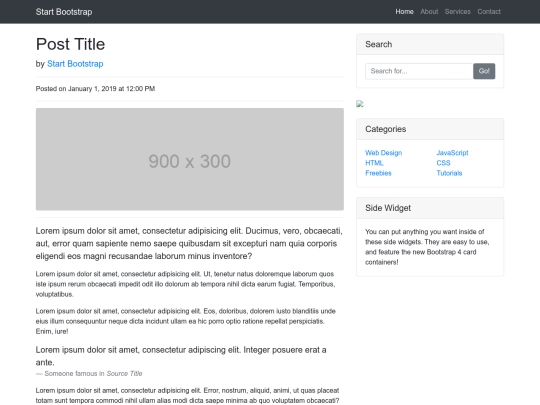Click the Post Title heading

coord(71,44)
